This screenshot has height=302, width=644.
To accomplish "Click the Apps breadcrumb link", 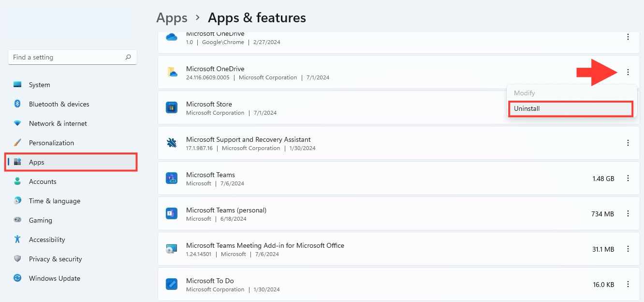I will tap(172, 18).
